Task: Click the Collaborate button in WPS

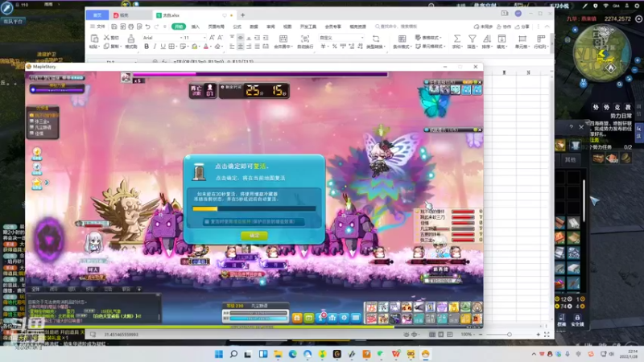Action: [x=504, y=27]
